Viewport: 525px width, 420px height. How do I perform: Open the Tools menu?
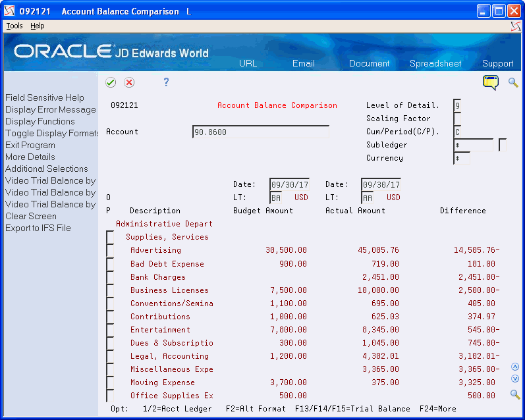click(14, 26)
